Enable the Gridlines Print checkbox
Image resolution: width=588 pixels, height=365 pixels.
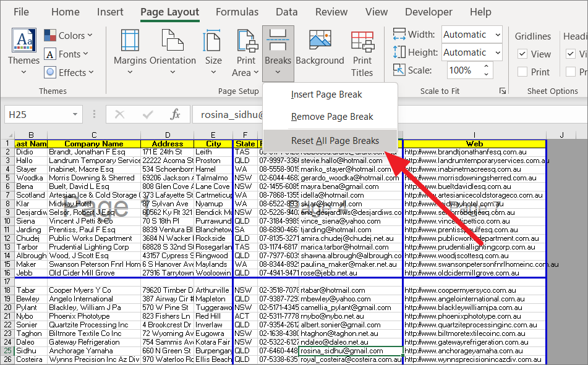522,72
